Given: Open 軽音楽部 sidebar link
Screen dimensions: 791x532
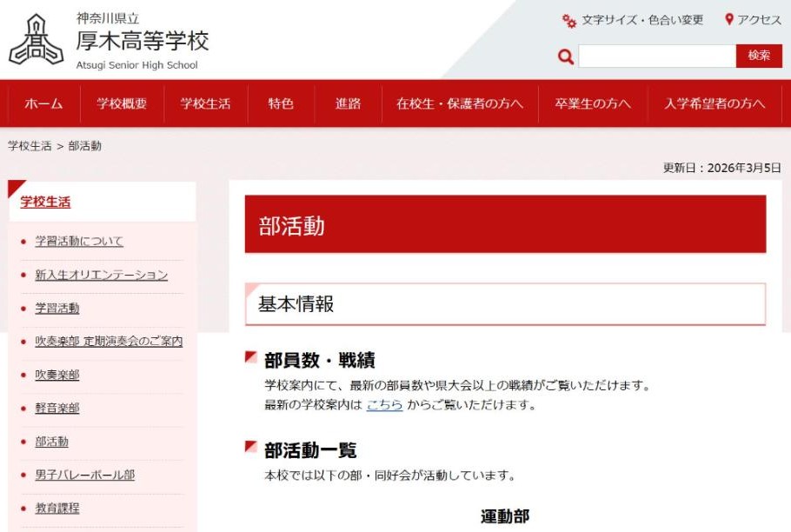Looking at the screenshot, I should (57, 408).
